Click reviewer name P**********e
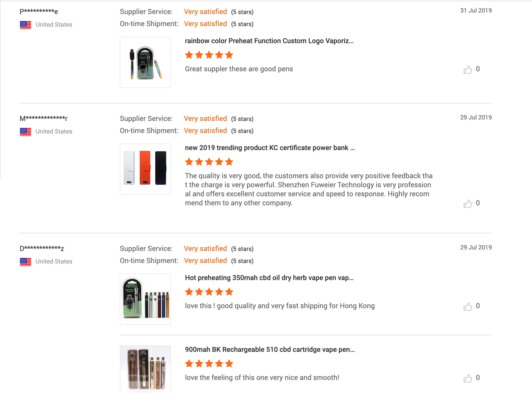The image size is (532, 393). point(39,12)
